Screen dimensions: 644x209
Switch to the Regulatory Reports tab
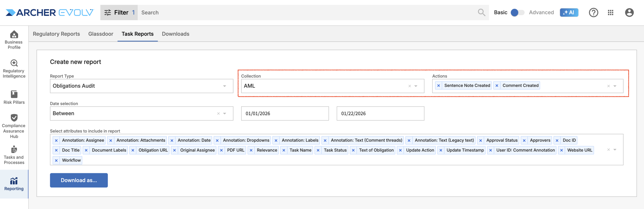[x=56, y=34]
